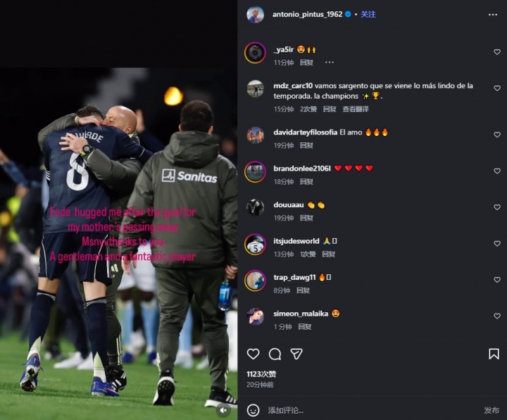Post comment with 发布 button
507x420 pixels.
tap(492, 410)
